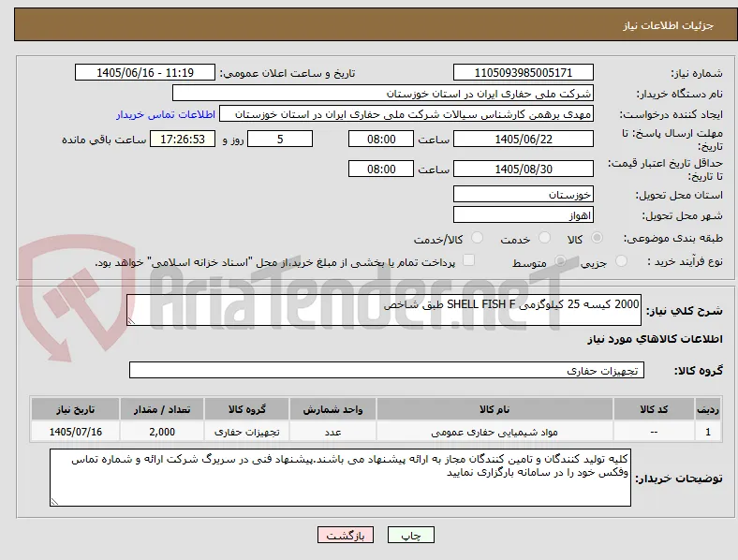This screenshot has height=560, width=738.
Task: Select the کالا/خدمت radio button
Action: pos(478,238)
